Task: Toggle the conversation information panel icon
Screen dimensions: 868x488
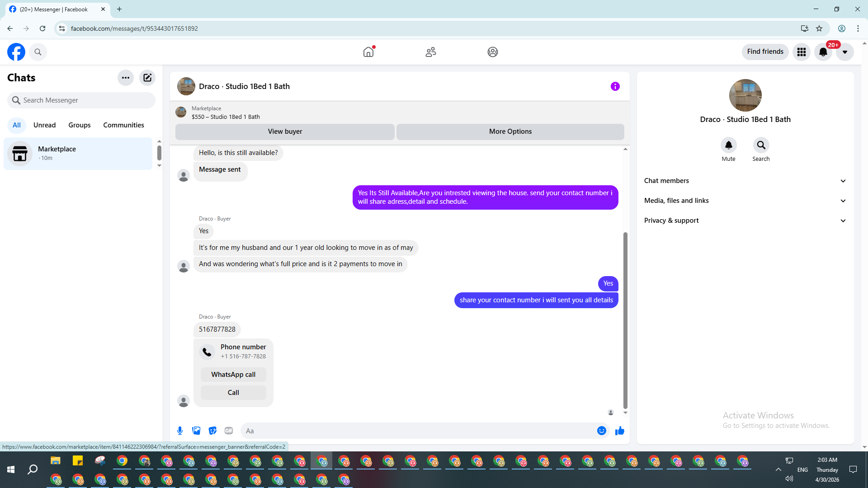Action: point(615,86)
